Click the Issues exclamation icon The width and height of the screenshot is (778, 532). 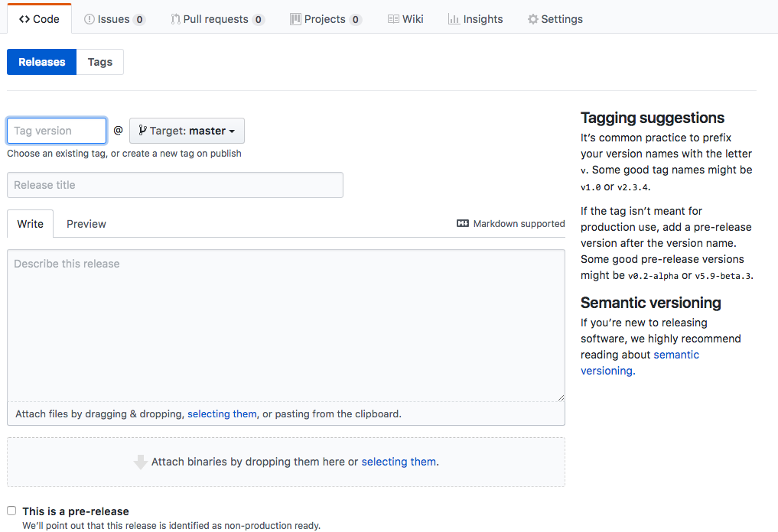90,19
